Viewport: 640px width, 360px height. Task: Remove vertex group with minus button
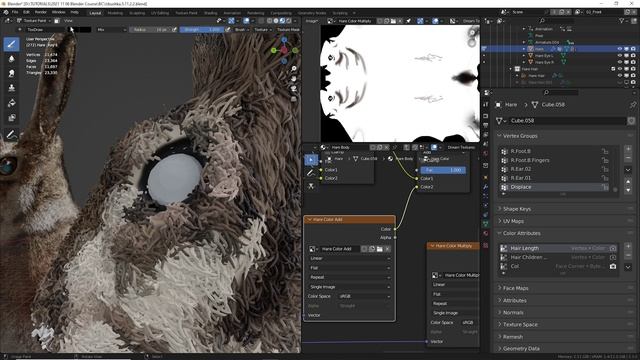point(628,158)
